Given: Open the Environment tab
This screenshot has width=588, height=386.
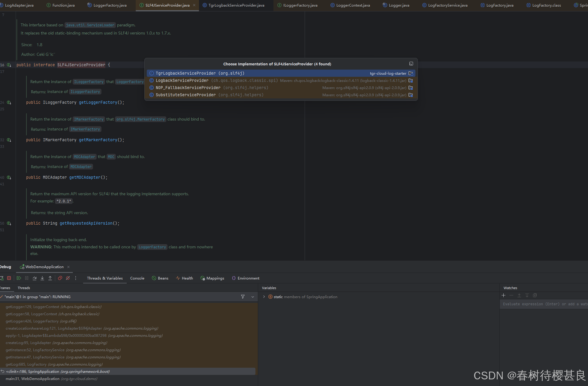Looking at the screenshot, I should tap(246, 278).
